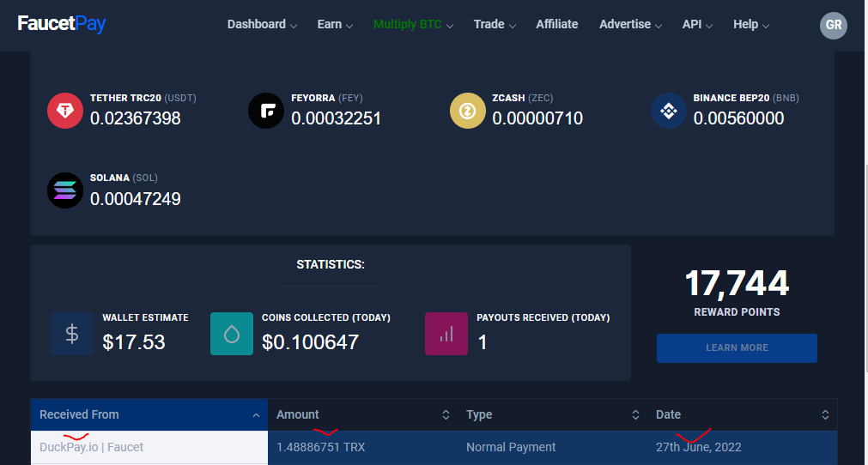
Task: Sort table by Type column
Action: click(552, 414)
